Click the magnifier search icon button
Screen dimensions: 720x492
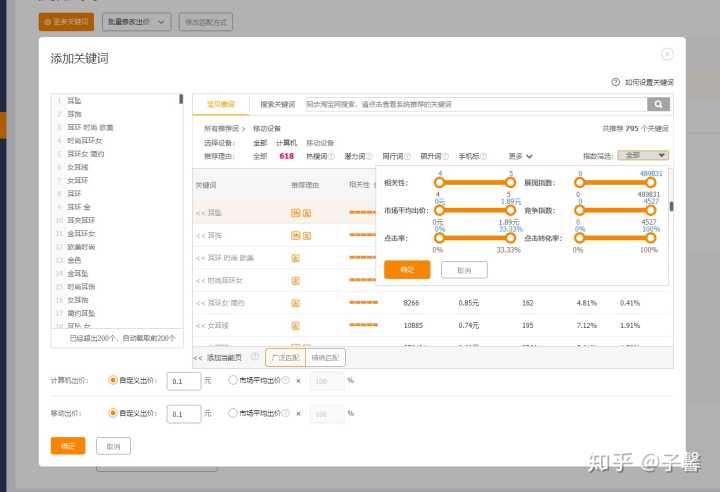(x=658, y=104)
